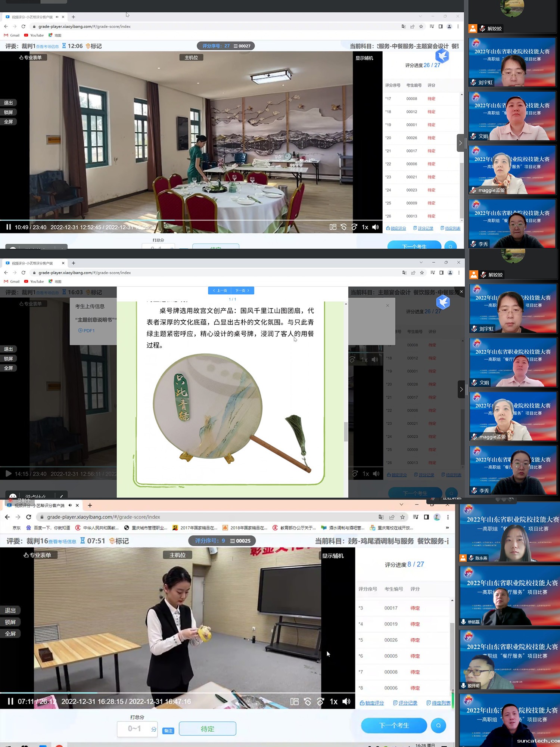560x747 pixels.
Task: Open 专业表单 in the 裁判16 window
Action: click(x=37, y=555)
